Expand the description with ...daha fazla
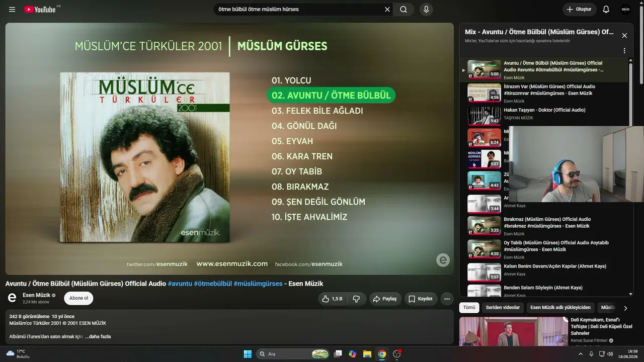This screenshot has width=644, height=362. [98, 336]
